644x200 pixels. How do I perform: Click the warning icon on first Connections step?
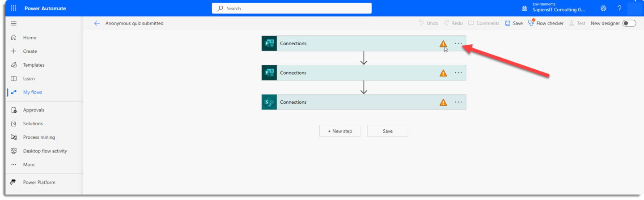pos(443,44)
